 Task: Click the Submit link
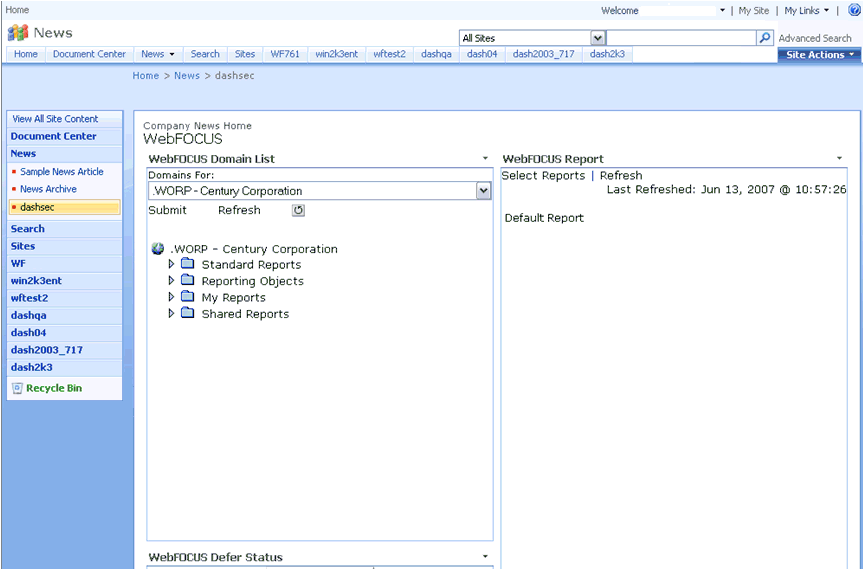click(167, 210)
